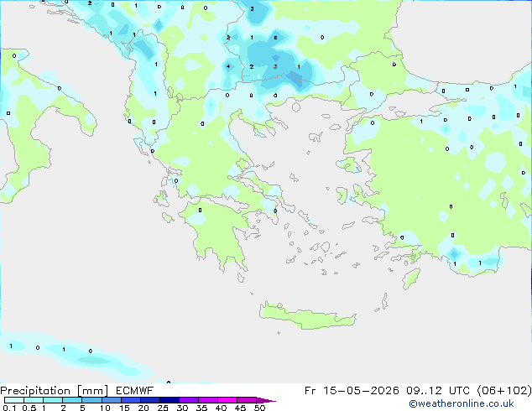Select the 30–35 mm purple legend swatch

[189, 400]
